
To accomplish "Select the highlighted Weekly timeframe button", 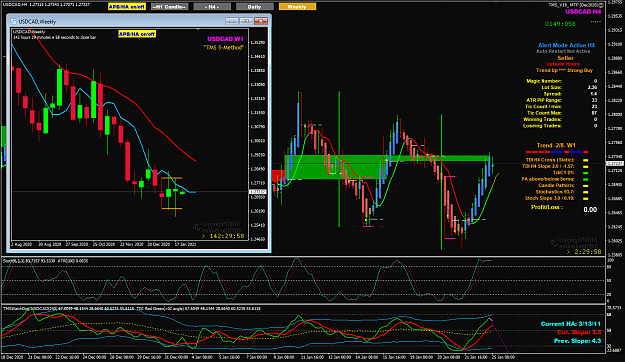I will click(x=297, y=7).
